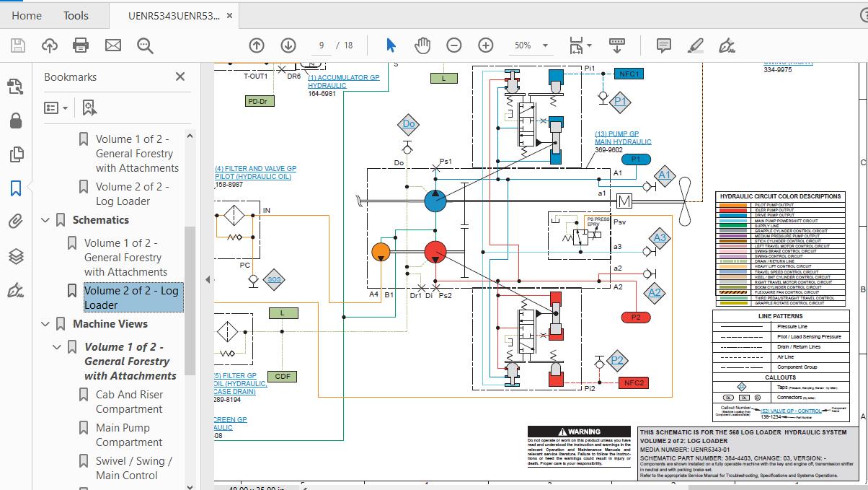Click the Do diamond tap callout
Screen dimensions: 868x490
409,124
